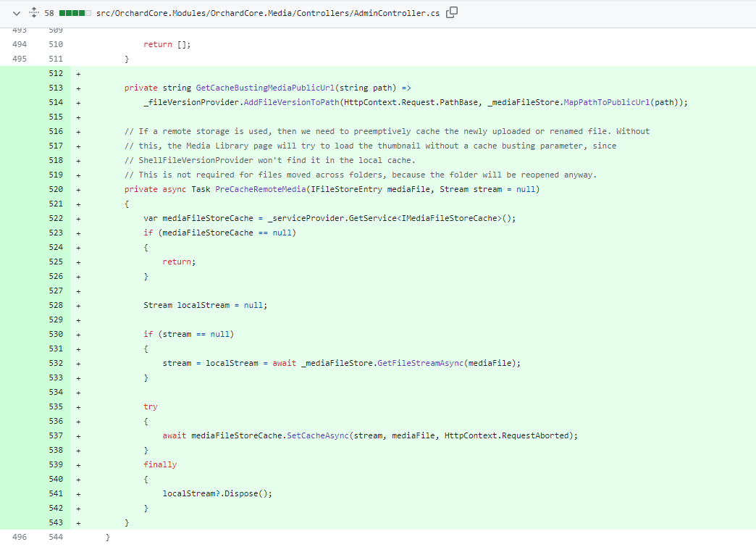Select new line number 541
The height and width of the screenshot is (547, 756).
point(56,493)
